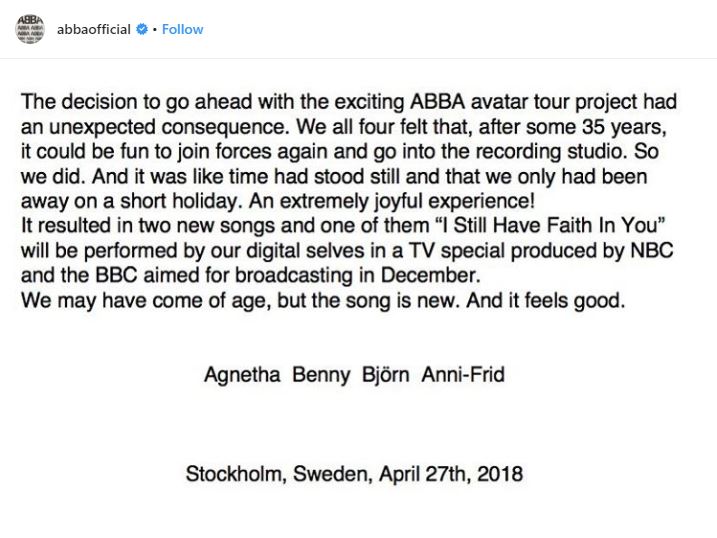Follow the abbaofficial account

(x=182, y=29)
